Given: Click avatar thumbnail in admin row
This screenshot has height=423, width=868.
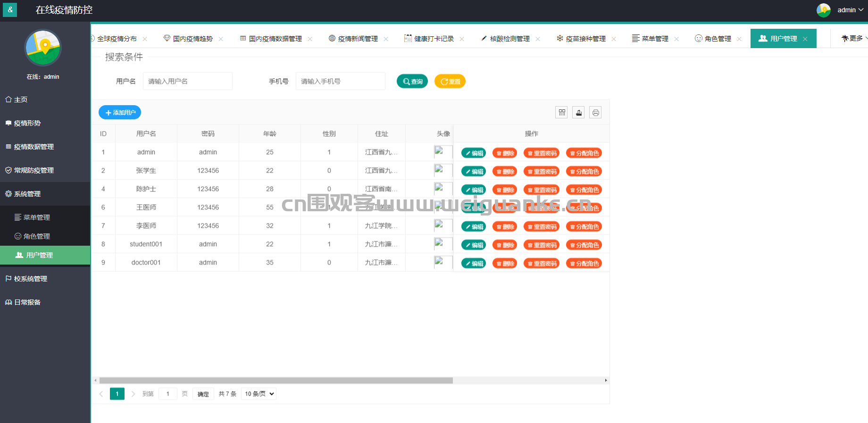Looking at the screenshot, I should [x=443, y=152].
